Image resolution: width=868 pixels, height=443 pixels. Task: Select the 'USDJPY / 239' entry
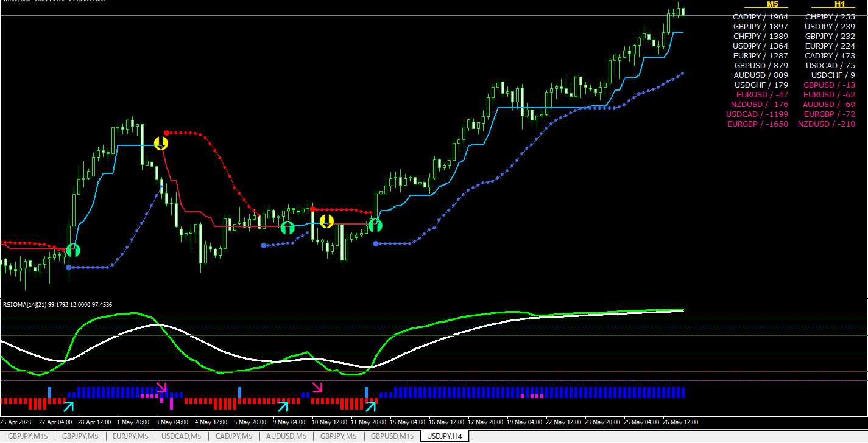tap(830, 27)
